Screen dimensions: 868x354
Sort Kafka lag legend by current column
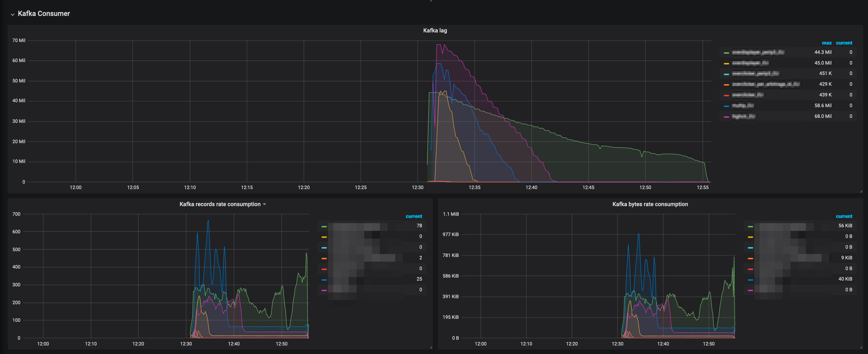844,43
